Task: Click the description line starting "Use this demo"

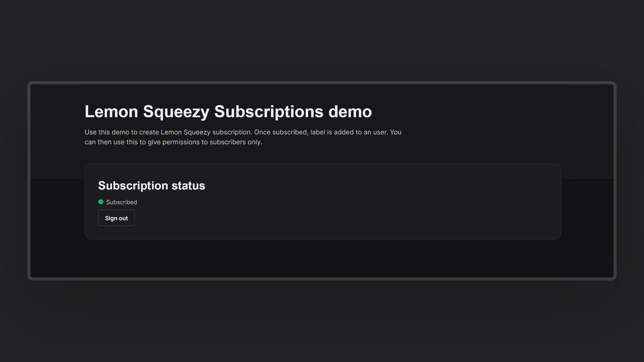Action: (x=243, y=132)
